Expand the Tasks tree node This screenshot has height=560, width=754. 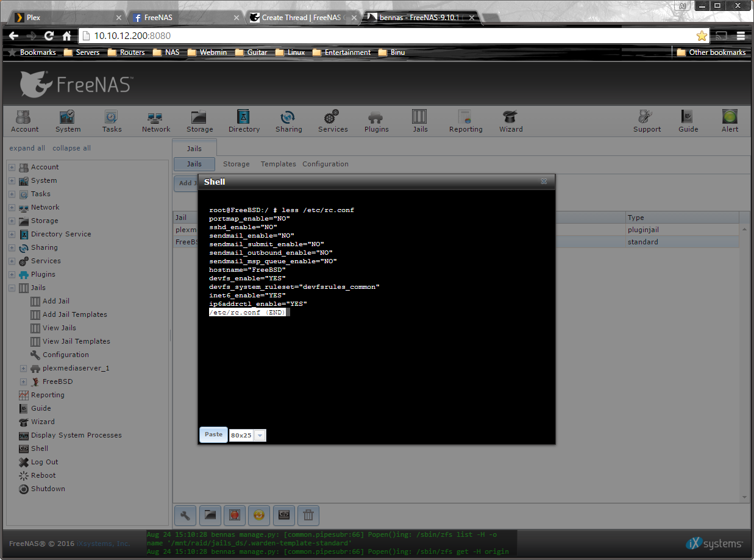coord(12,194)
